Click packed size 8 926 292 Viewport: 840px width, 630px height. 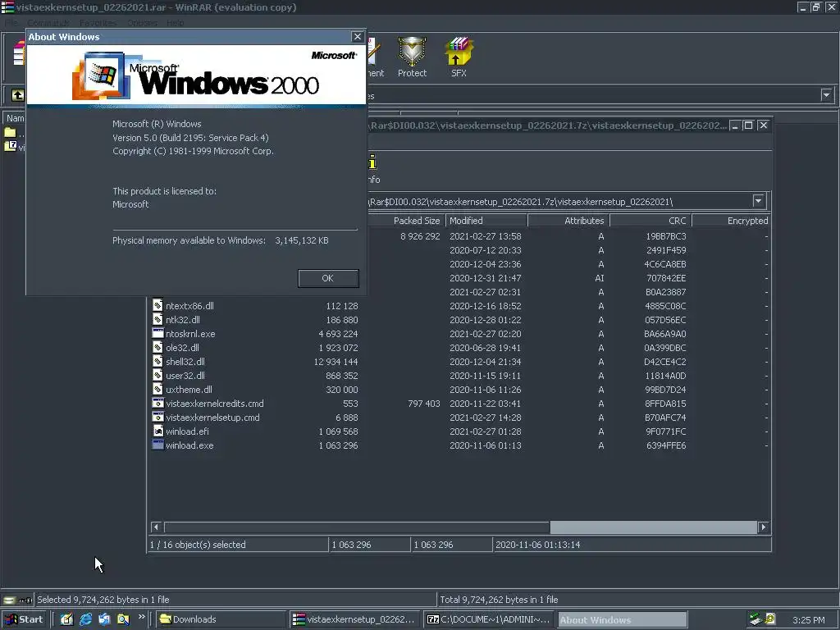[x=420, y=236]
